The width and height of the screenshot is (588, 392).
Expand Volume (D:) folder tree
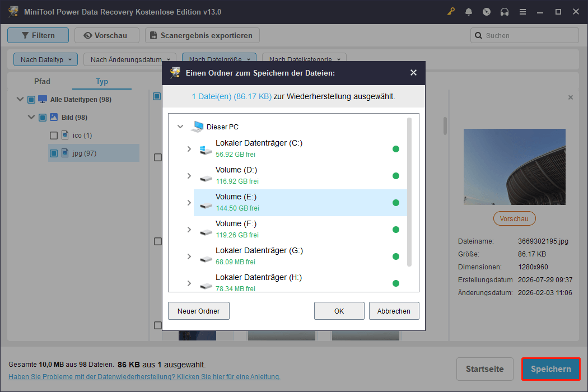pos(189,175)
